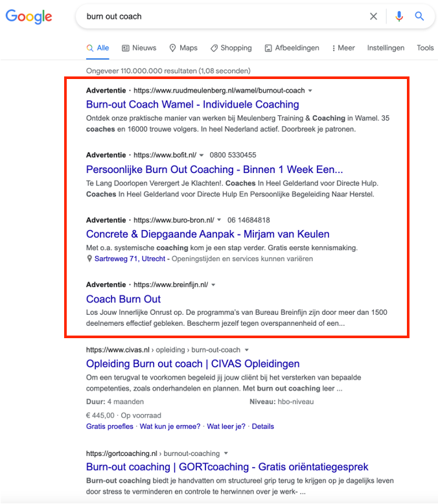
Task: Expand dropdown arrow next to buro-bron.nl URL
Action: pyautogui.click(x=219, y=220)
